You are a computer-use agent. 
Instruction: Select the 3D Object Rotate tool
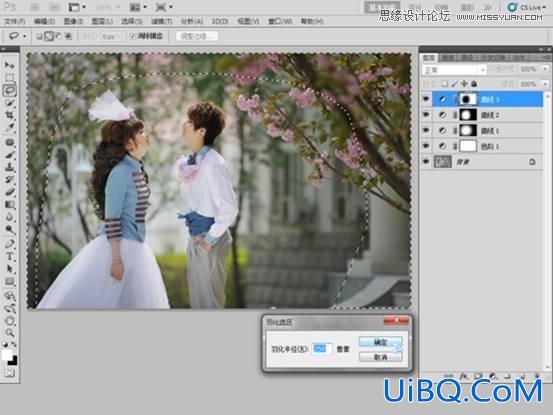coord(10,296)
